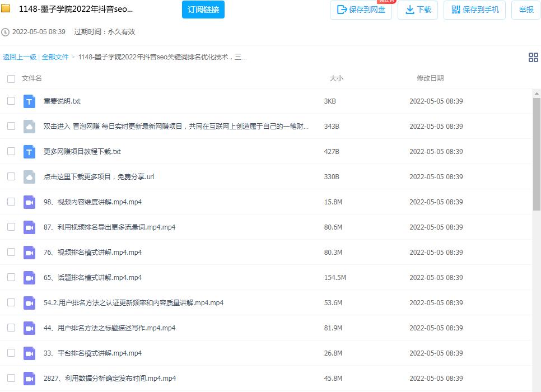Click the video icon for 2827、利用数据分析确定发布时间

point(29,378)
